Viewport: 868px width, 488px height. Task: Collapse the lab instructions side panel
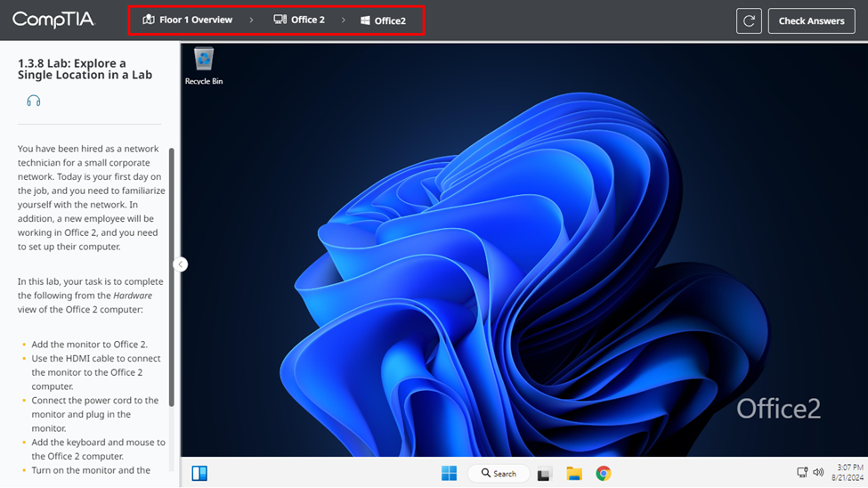tap(181, 264)
